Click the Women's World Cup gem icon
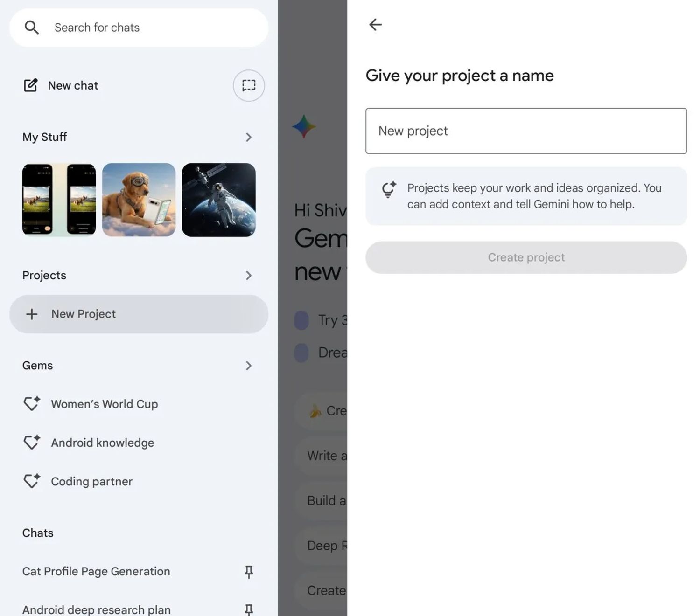The width and height of the screenshot is (700, 616). click(x=32, y=404)
